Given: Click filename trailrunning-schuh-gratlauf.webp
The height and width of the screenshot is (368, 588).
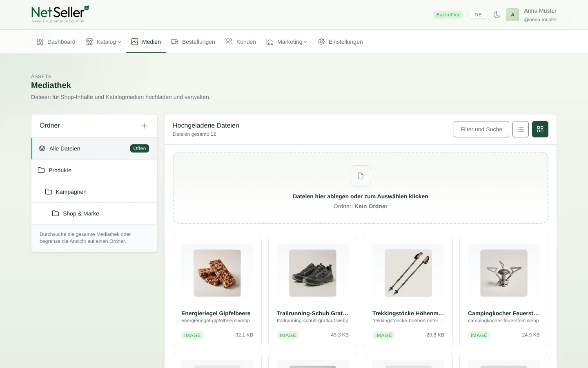Looking at the screenshot, I should [312, 321].
